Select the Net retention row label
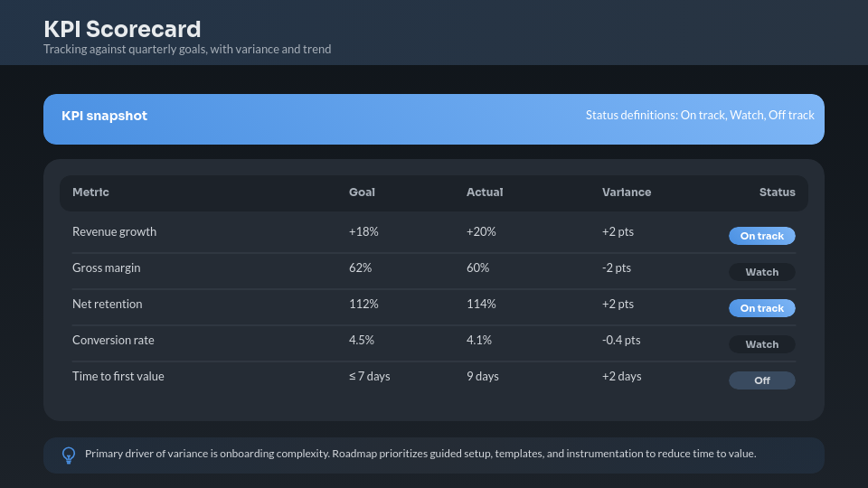The width and height of the screenshot is (868, 488). click(107, 305)
